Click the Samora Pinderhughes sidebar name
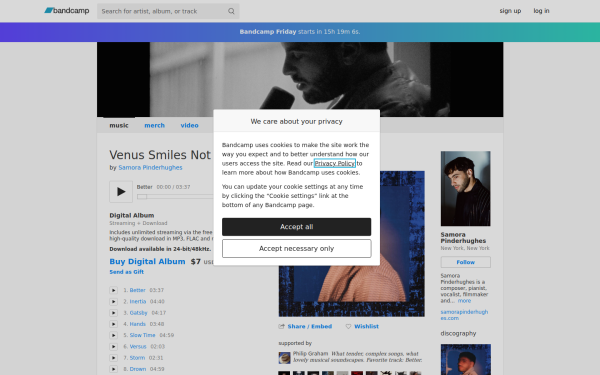 pos(463,238)
